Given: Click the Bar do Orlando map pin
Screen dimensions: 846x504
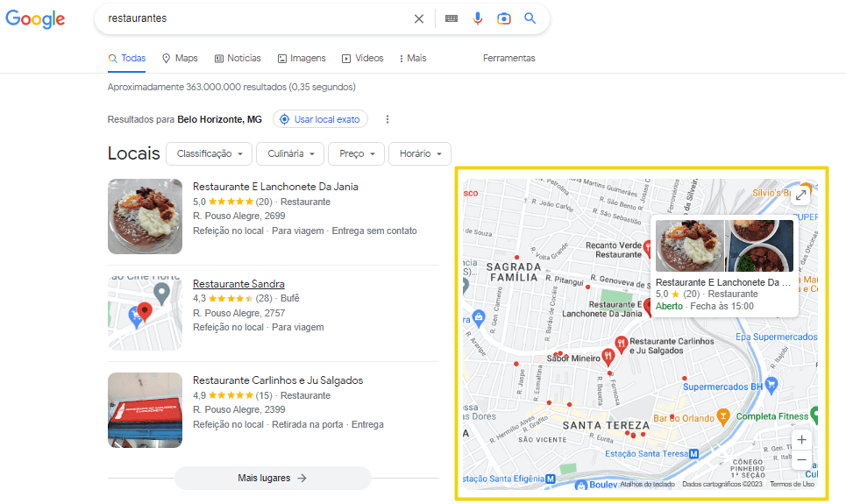Looking at the screenshot, I should 723,417.
